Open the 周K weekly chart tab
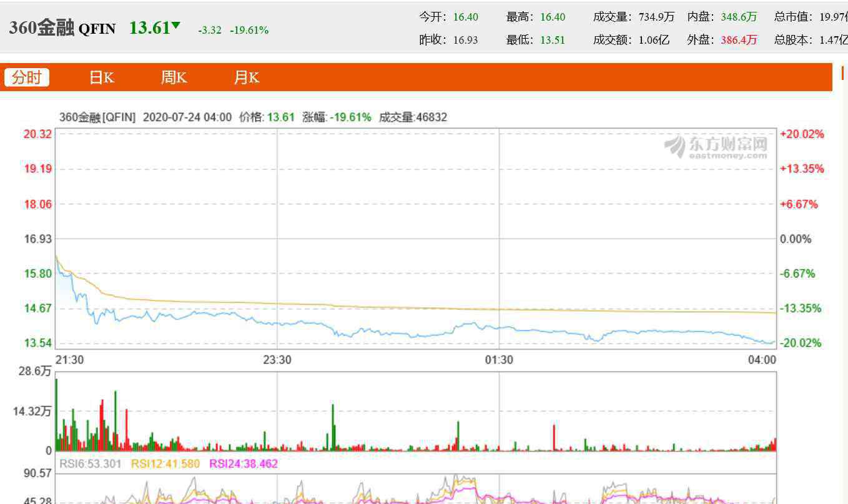The height and width of the screenshot is (504, 848). click(x=174, y=77)
